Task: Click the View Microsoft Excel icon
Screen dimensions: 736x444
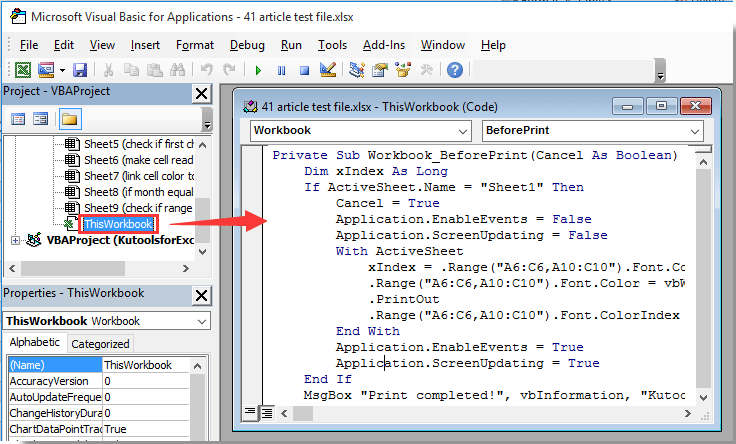Action: click(21, 70)
